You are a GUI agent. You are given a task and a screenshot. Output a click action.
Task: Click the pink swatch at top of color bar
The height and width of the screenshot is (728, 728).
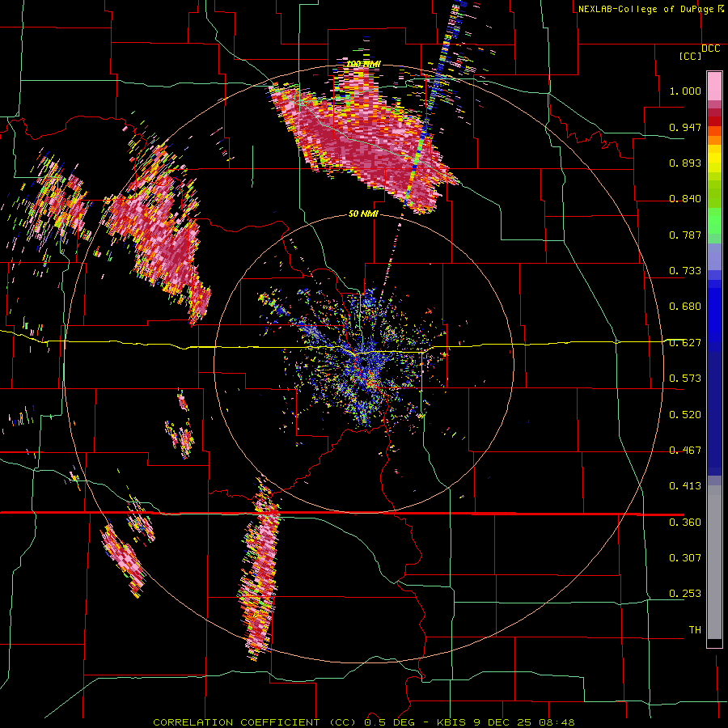[714, 86]
